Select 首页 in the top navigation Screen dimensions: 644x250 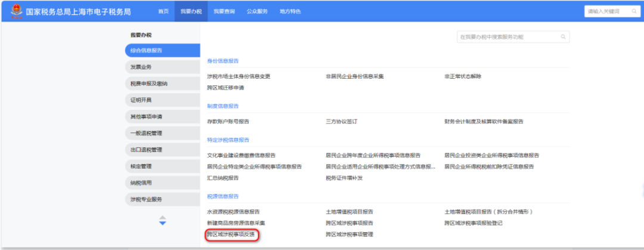pyautogui.click(x=163, y=11)
